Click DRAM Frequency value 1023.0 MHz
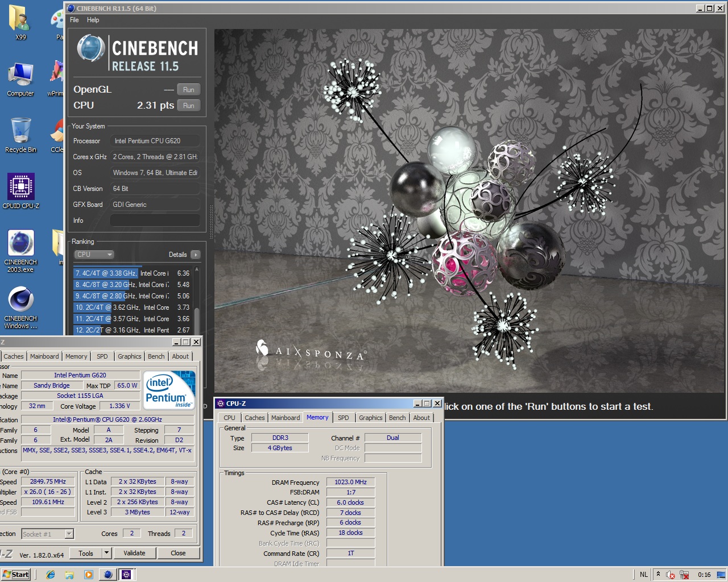Image resolution: width=728 pixels, height=582 pixels. [x=350, y=482]
